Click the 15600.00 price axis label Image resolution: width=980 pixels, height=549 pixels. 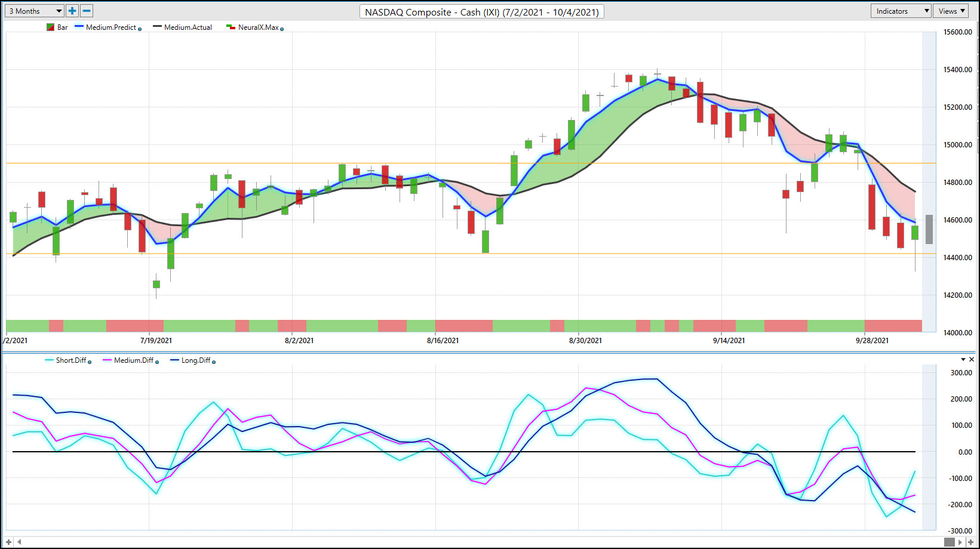[x=957, y=32]
